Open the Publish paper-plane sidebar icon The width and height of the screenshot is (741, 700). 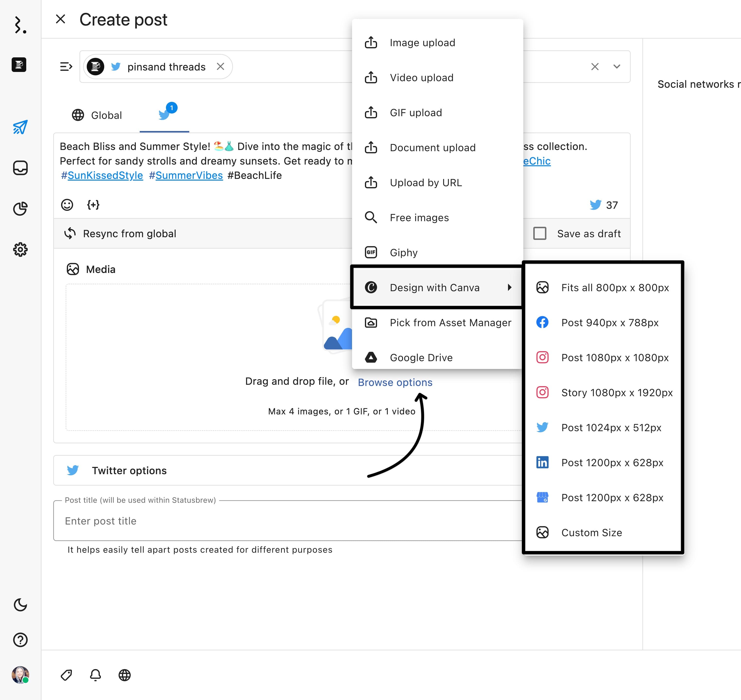[20, 127]
